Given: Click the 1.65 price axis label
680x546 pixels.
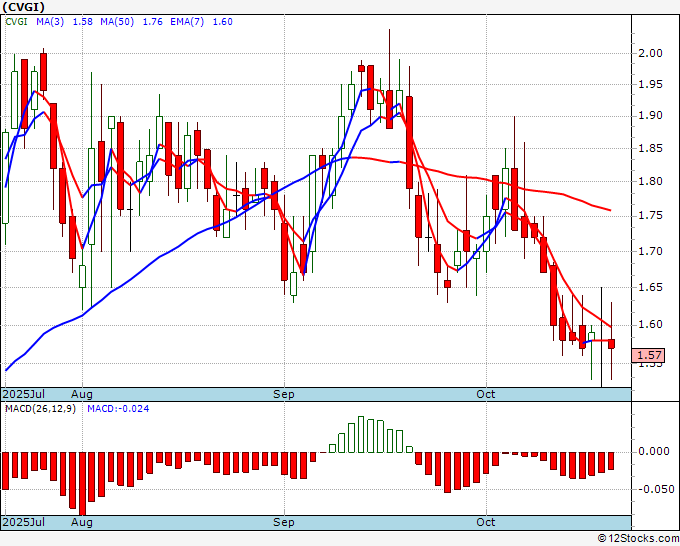Looking at the screenshot, I should [x=651, y=288].
